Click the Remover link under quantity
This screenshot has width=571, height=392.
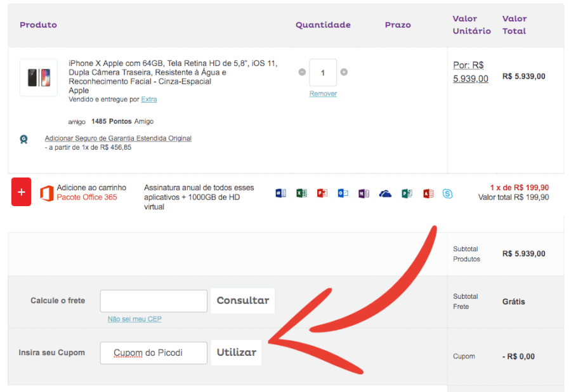pos(323,93)
